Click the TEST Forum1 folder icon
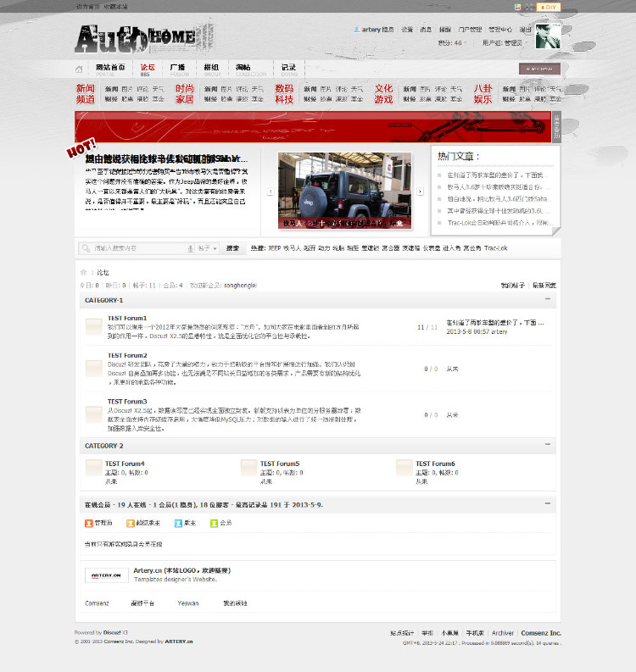This screenshot has height=672, width=636. point(94,326)
